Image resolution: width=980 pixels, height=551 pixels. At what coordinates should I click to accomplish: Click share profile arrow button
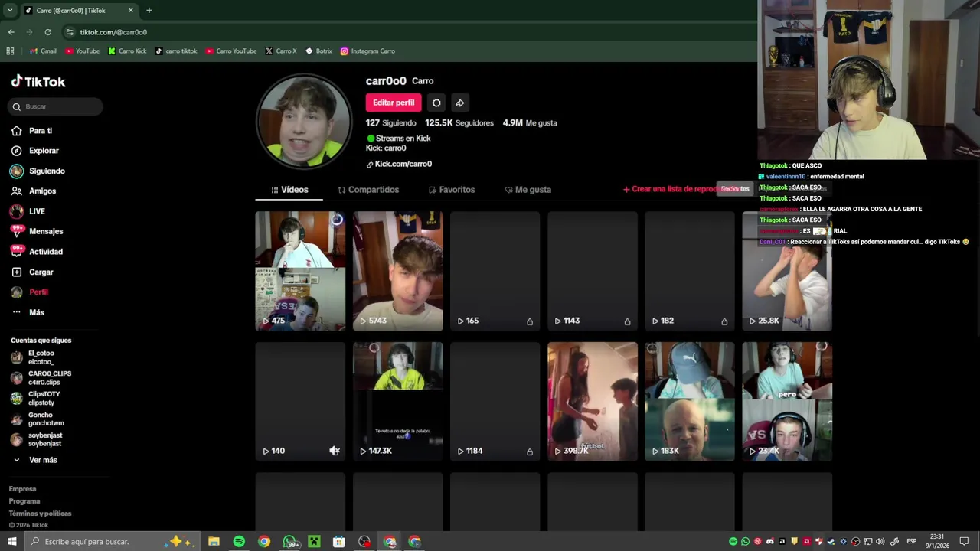[459, 103]
